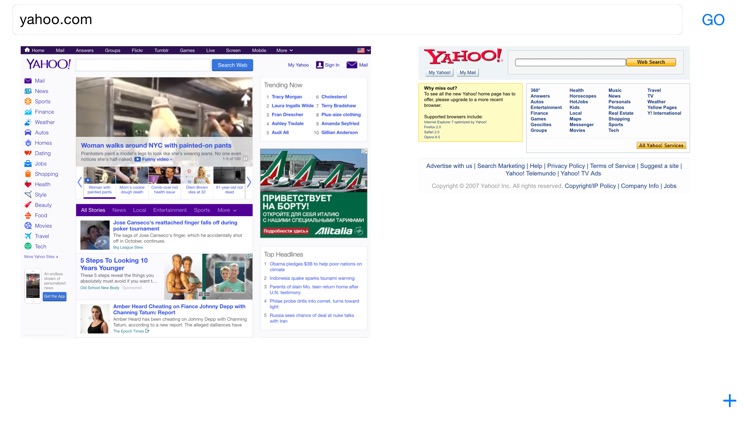
Task: Click Mail icon in left sidebar
Action: click(x=28, y=81)
